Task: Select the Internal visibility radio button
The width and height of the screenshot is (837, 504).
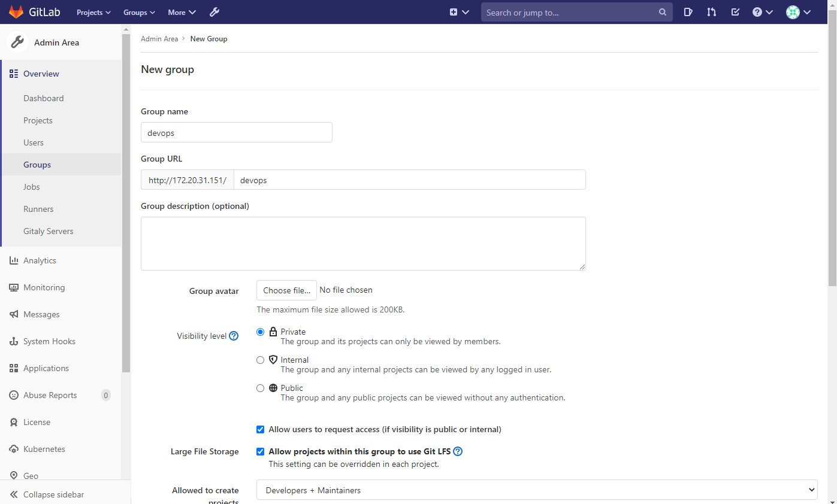Action: 260,360
